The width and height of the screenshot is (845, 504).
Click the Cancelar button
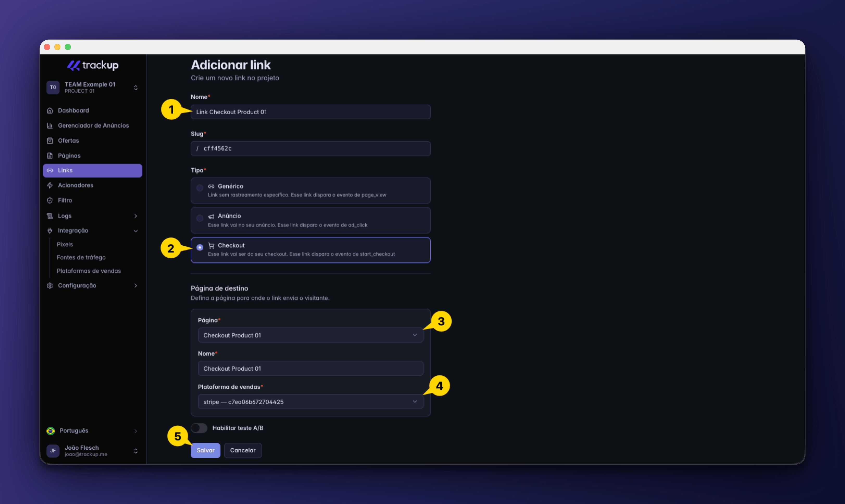(243, 450)
